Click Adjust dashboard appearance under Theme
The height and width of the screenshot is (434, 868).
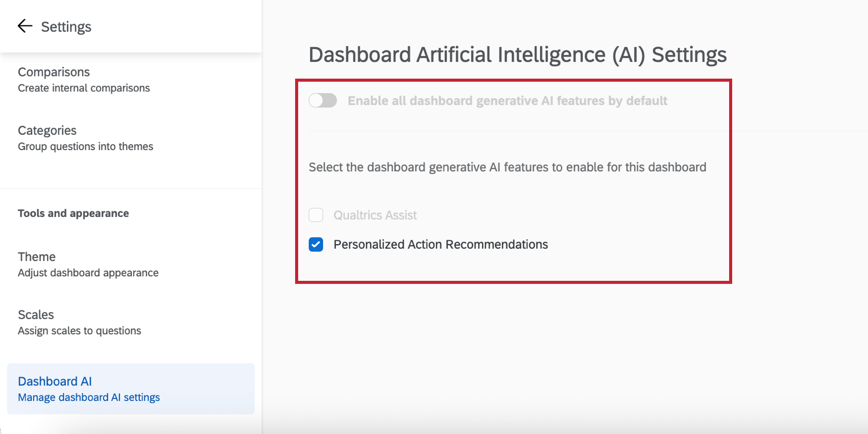pyautogui.click(x=88, y=272)
